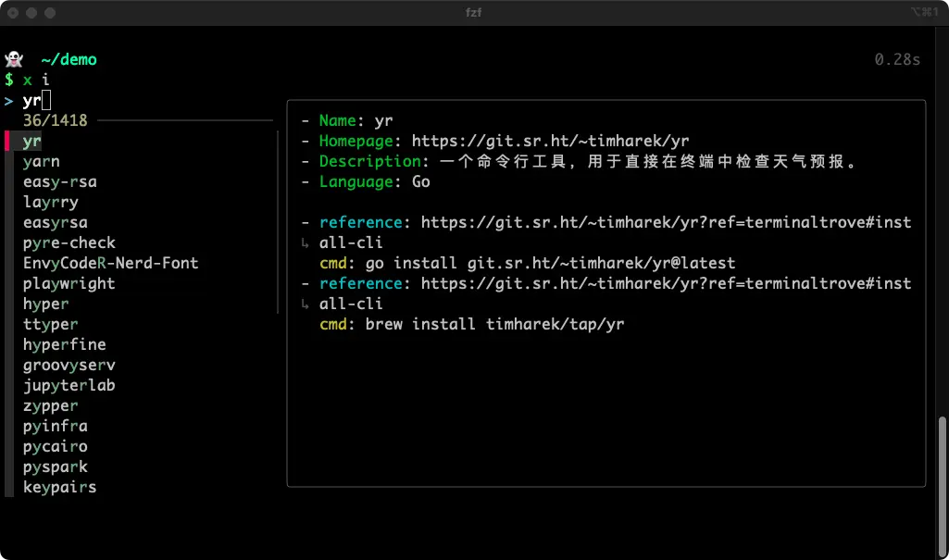The image size is (949, 560).
Task: Select the 'jupyterlab' list entry
Action: tap(69, 385)
